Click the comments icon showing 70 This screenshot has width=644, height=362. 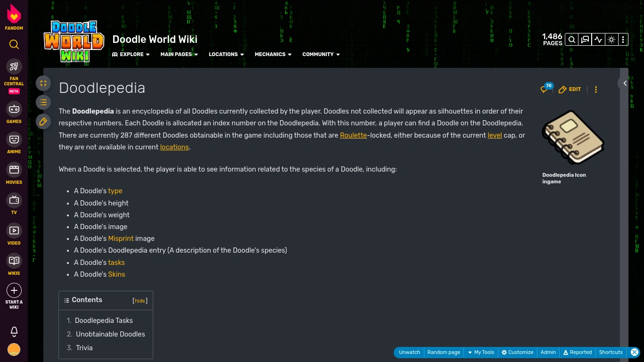545,89
